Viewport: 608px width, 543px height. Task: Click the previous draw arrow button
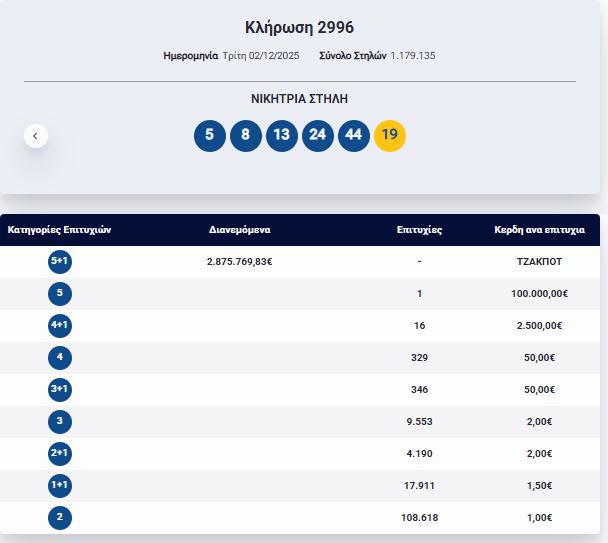(36, 135)
